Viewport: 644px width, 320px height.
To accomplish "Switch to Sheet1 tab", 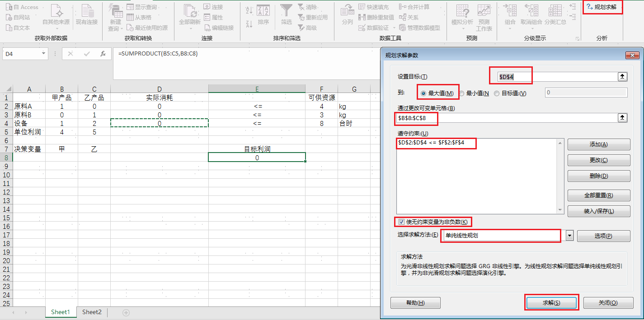I will tap(61, 312).
